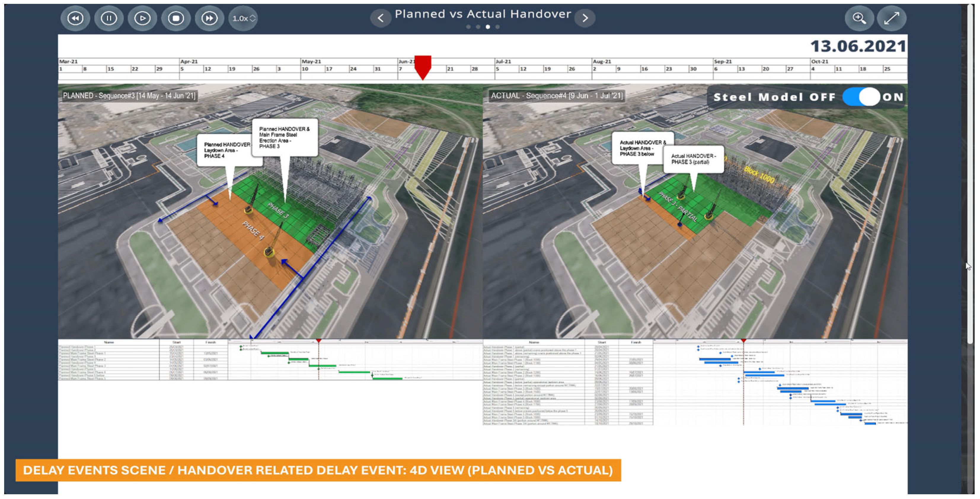Click the rewind playback button
The width and height of the screenshot is (980, 499).
point(75,18)
